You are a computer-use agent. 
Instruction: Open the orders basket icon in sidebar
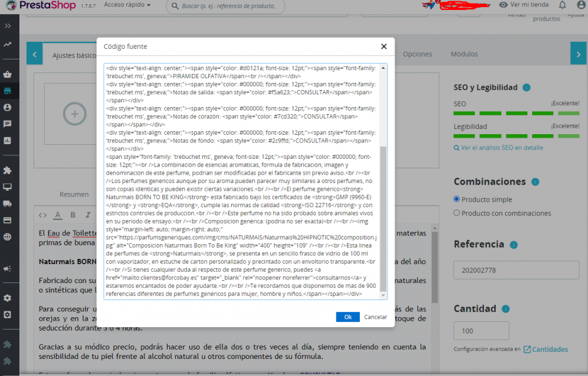pyautogui.click(x=8, y=74)
